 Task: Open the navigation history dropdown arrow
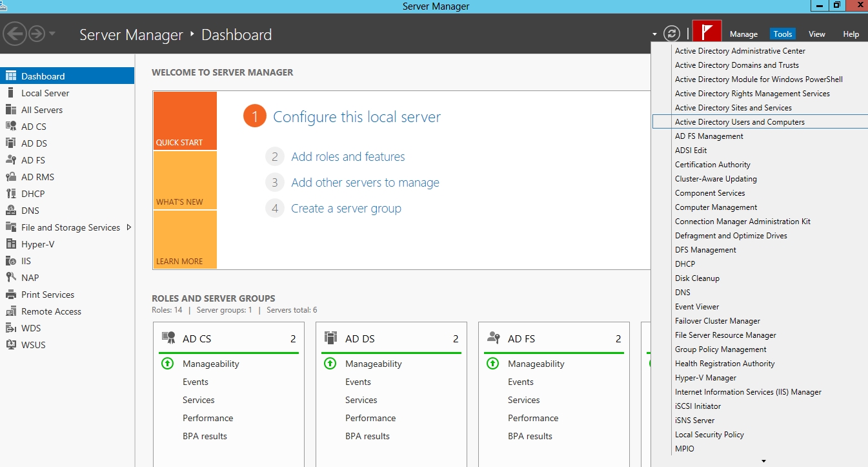(x=52, y=34)
